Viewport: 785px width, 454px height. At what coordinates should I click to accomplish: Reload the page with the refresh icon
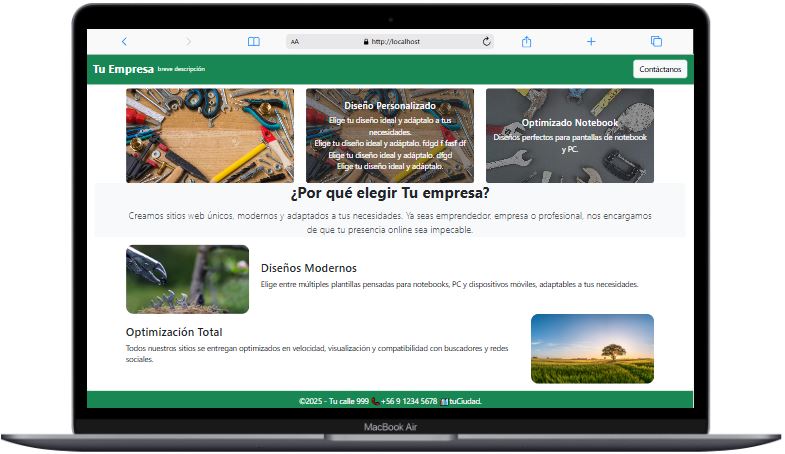[487, 42]
